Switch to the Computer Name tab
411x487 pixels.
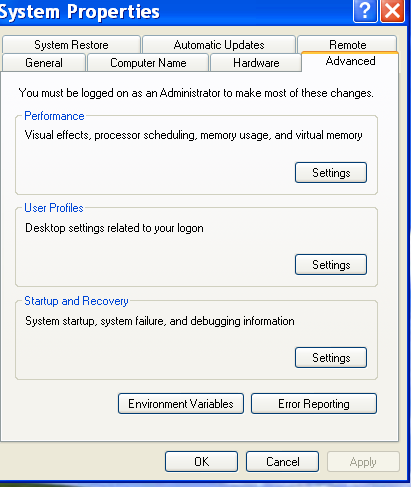pyautogui.click(x=148, y=63)
